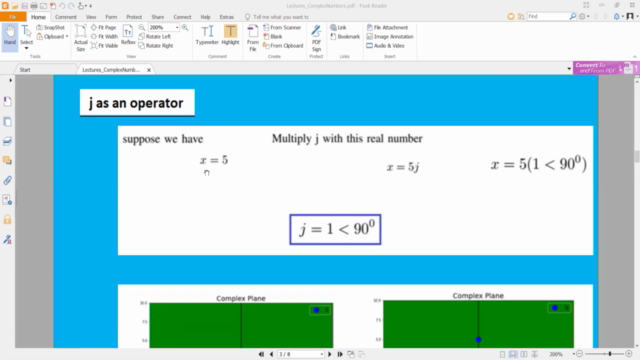Click the Convert To and From PDF banner
Image resolution: width=640 pixels, height=360 pixels.
[606, 68]
